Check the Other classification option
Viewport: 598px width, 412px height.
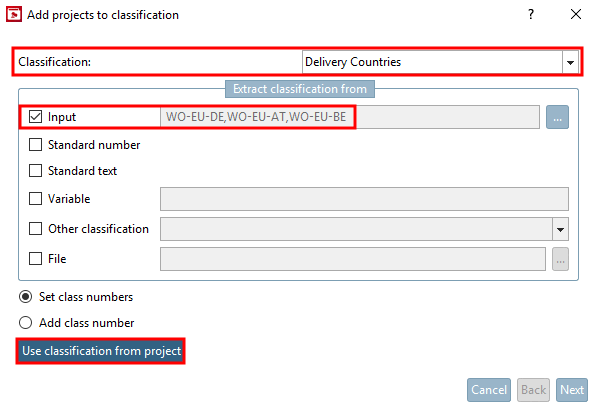click(x=35, y=229)
